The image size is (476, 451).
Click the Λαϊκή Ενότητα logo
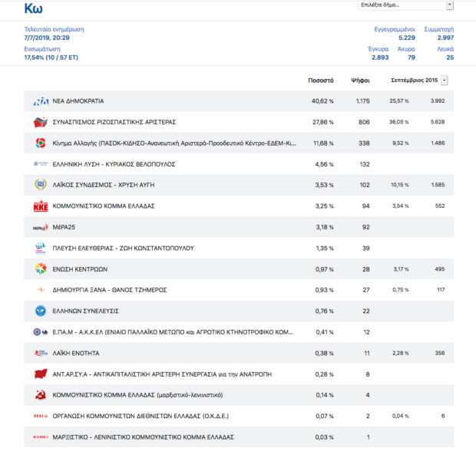click(x=41, y=353)
